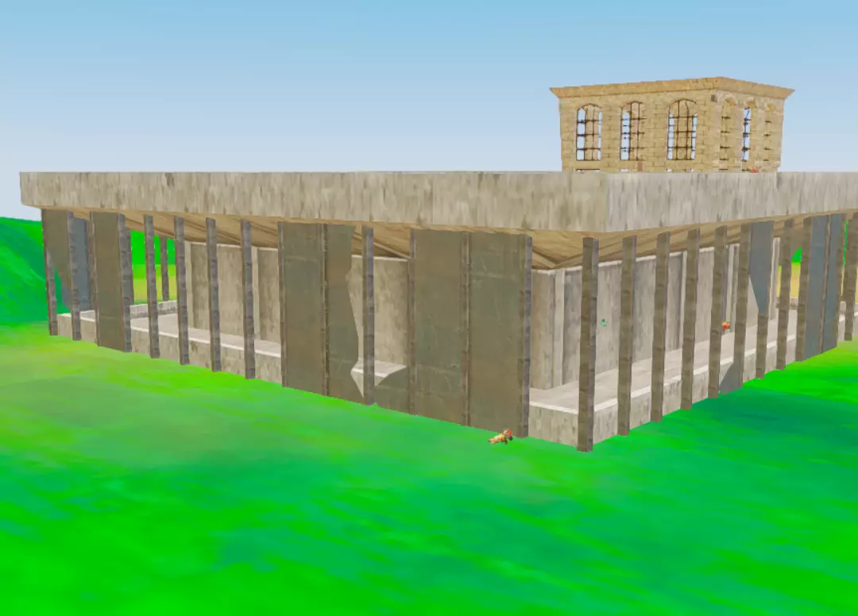Select the wide wall panel at far left

pos(110,278)
